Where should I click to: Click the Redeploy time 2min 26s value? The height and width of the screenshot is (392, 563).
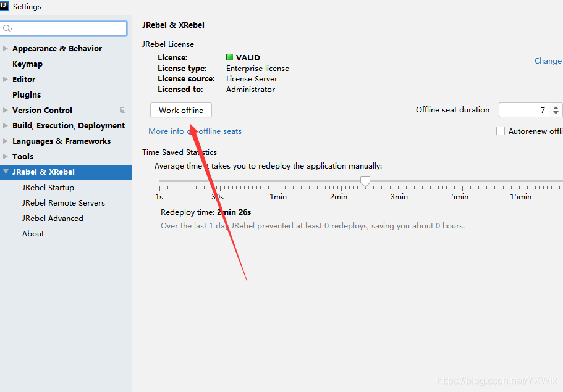234,212
